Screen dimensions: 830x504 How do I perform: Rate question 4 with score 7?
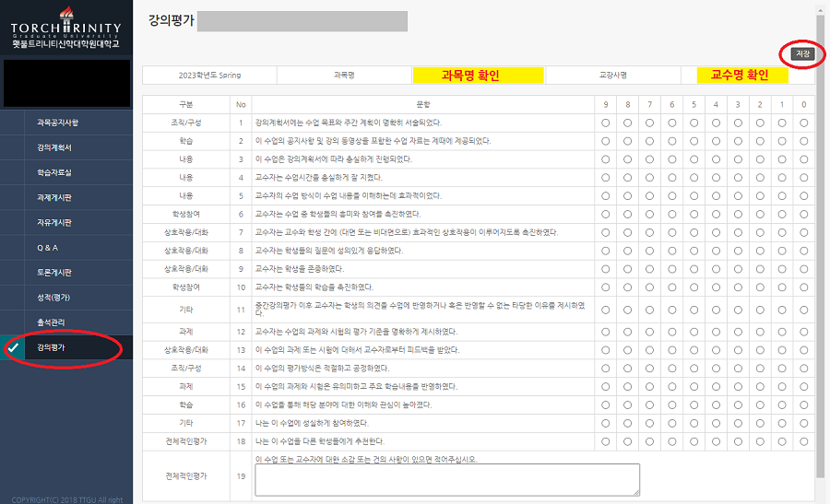(x=649, y=177)
